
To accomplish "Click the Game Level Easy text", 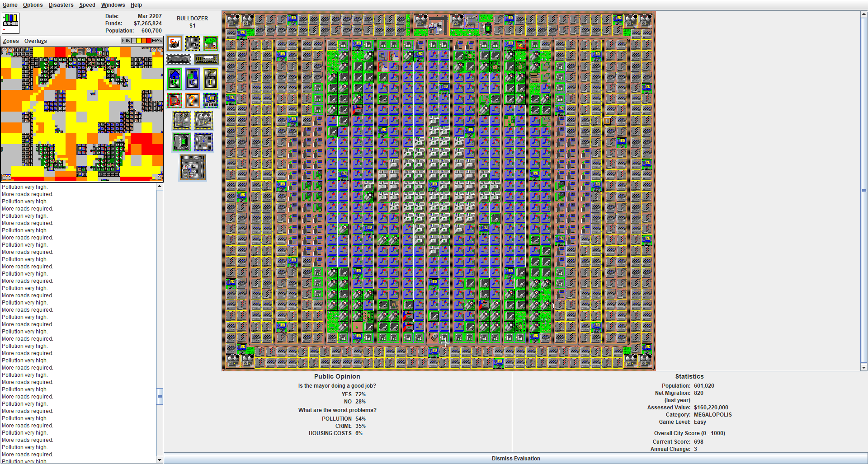I will tap(700, 422).
